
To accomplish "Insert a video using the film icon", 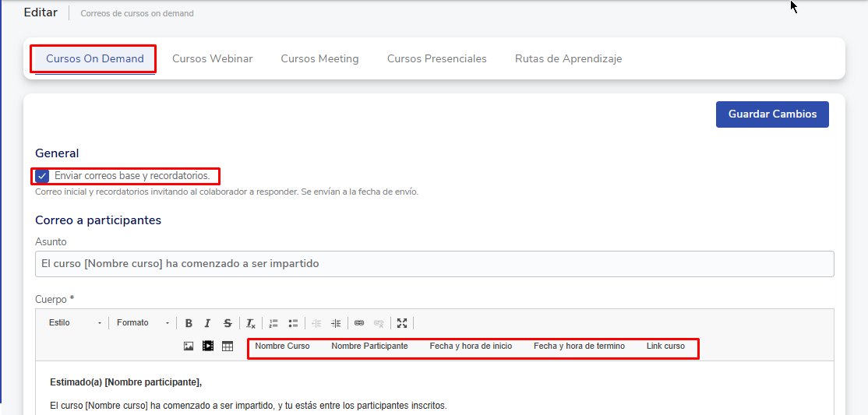I will [x=208, y=346].
